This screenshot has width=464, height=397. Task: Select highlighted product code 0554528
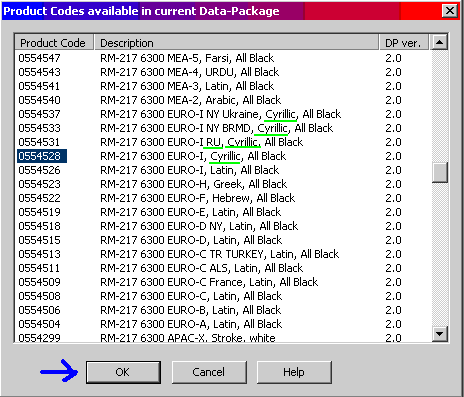coord(42,156)
